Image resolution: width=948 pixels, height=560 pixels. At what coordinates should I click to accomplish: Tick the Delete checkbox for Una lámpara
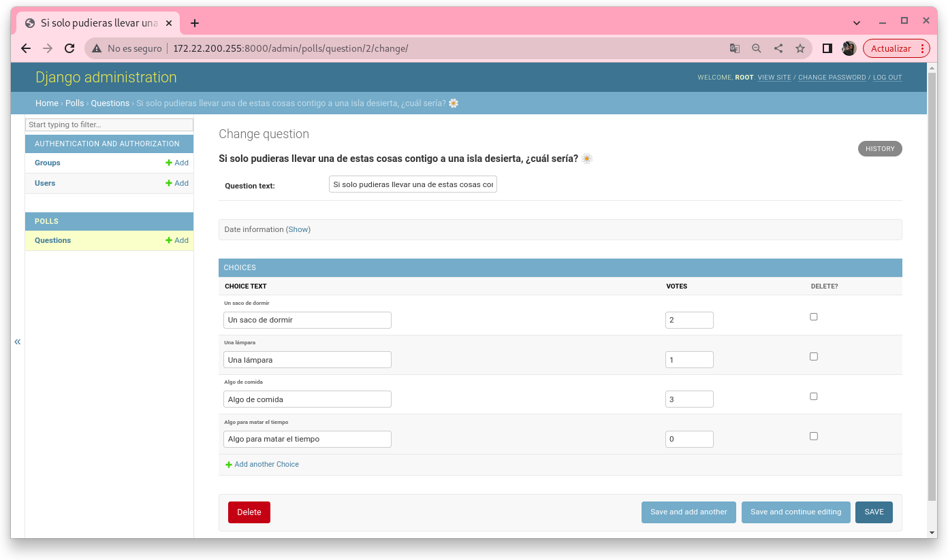click(813, 357)
